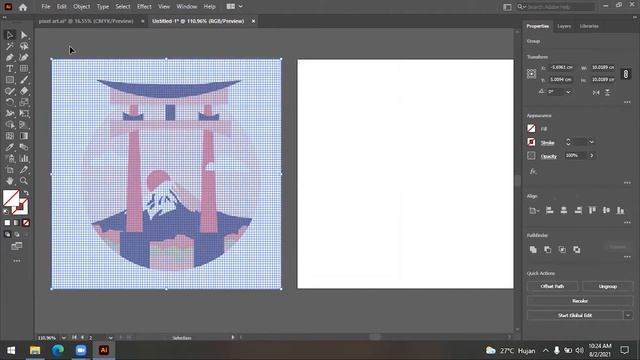
Task: Flip selection vertically in Transform
Action: tap(607, 93)
